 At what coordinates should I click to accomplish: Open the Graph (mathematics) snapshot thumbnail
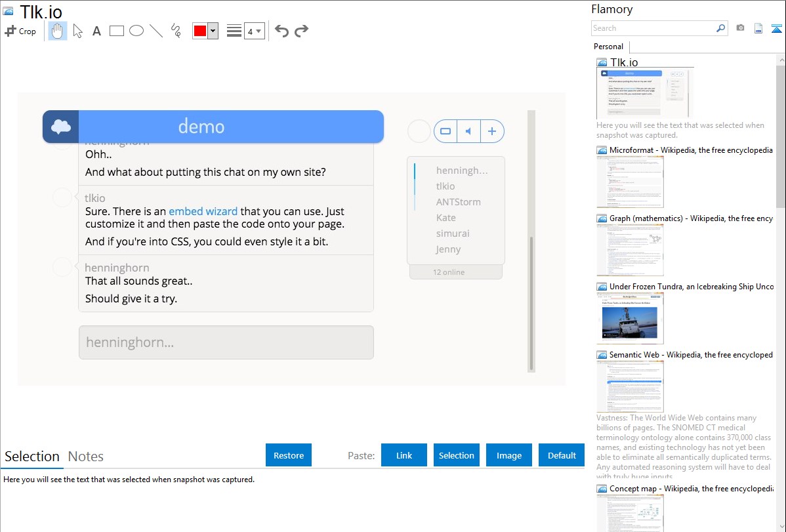pos(630,250)
